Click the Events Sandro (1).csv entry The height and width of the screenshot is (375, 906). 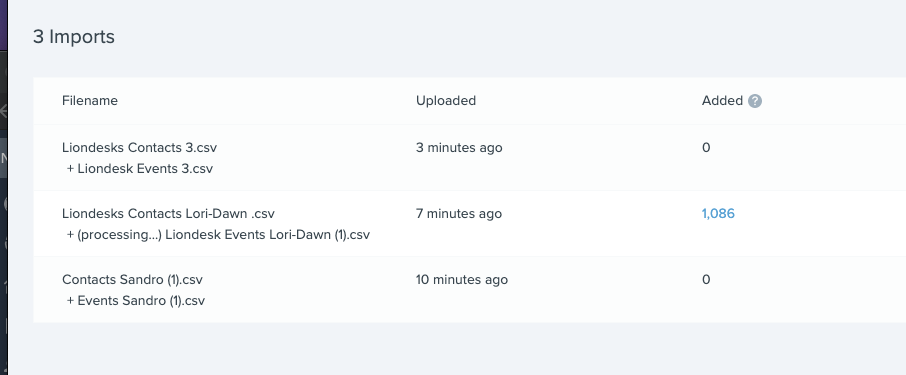coord(136,301)
